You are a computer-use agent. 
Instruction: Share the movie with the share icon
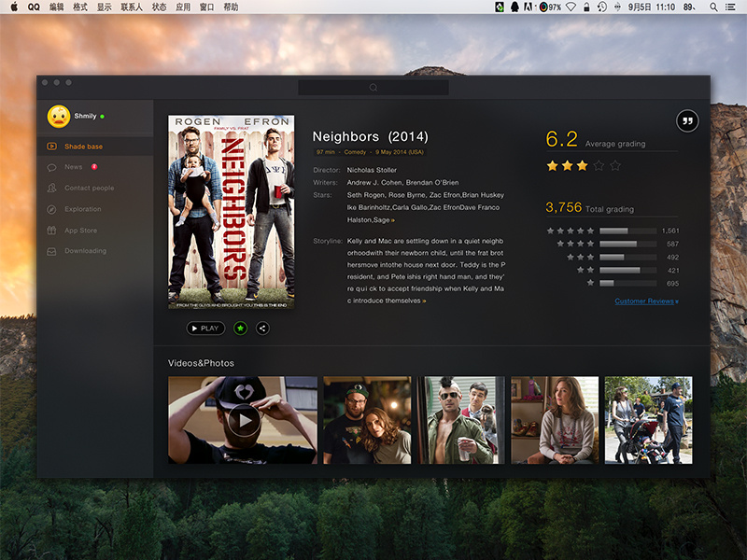[262, 329]
